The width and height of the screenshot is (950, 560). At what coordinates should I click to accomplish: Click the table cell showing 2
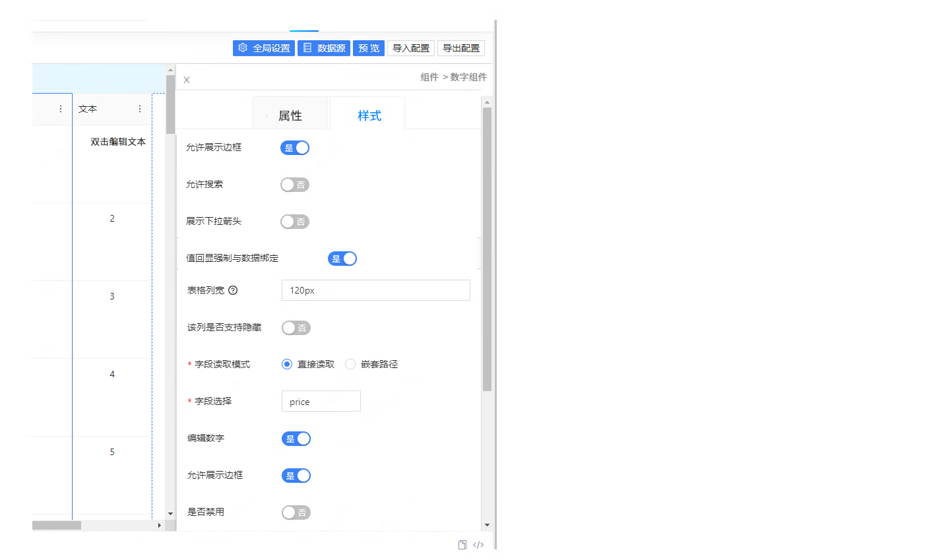coord(112,241)
